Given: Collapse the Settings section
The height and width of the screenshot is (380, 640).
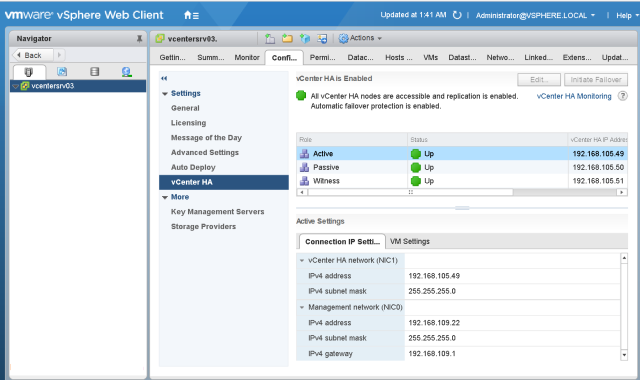Looking at the screenshot, I should [165, 94].
